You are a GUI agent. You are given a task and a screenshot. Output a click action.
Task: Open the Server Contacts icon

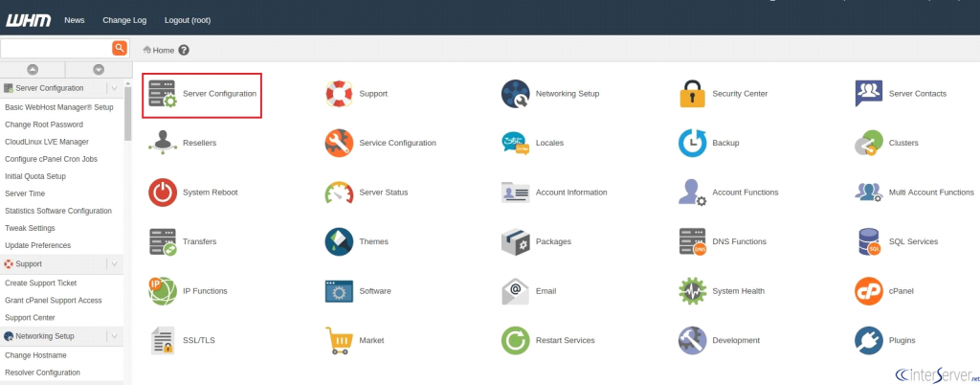tap(869, 94)
